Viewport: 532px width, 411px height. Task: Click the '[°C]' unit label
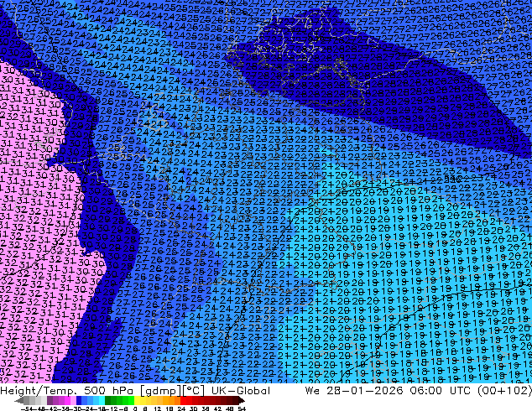[194, 391]
